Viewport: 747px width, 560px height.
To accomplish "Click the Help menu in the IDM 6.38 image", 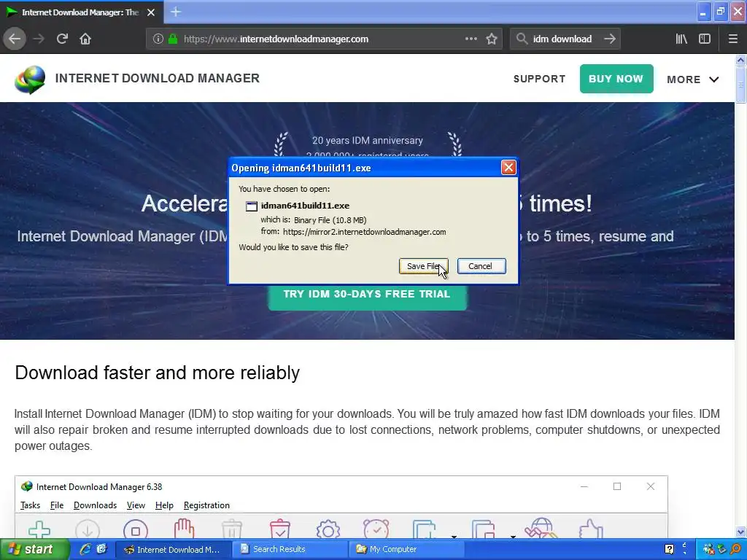I will pyautogui.click(x=164, y=505).
